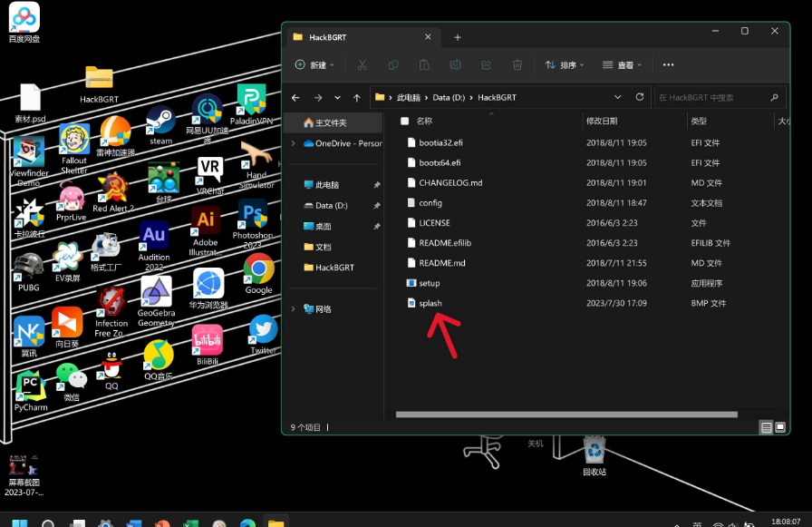This screenshot has height=527, width=812.
Task: Launch Microsoft Edge from the taskbar
Action: [x=247, y=523]
